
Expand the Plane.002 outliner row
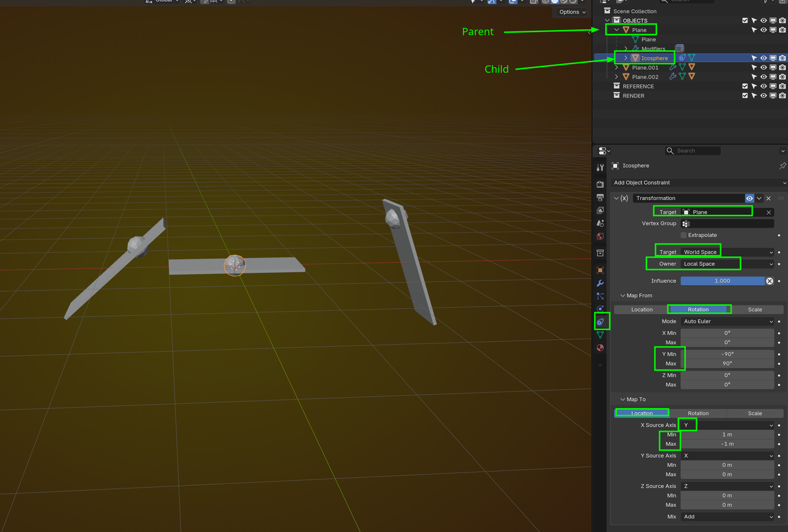tap(617, 76)
